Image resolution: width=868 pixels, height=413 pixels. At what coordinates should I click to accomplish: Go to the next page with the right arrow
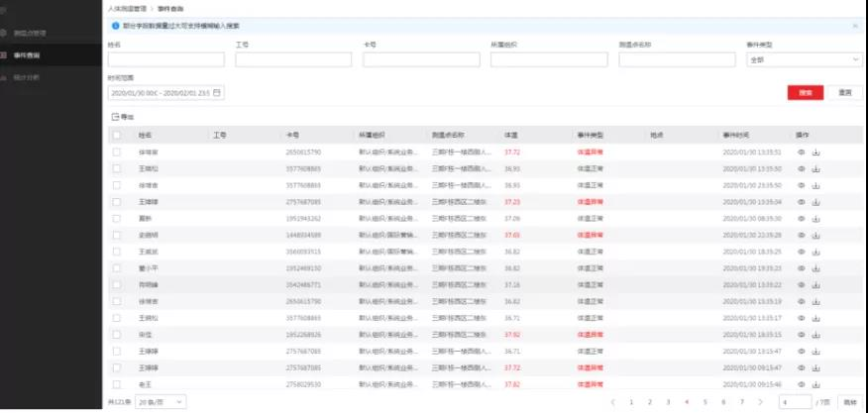point(760,402)
